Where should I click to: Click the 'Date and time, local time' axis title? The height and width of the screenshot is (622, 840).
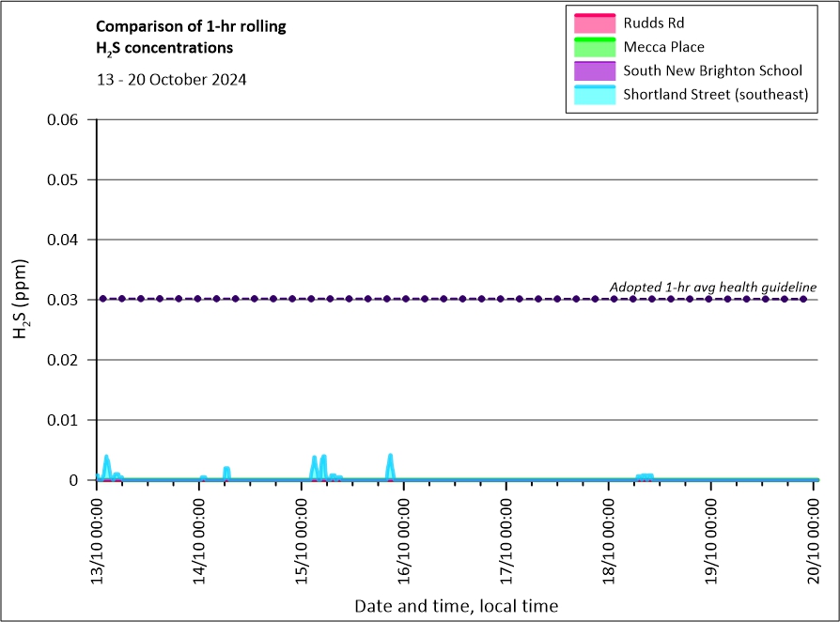[x=456, y=606]
